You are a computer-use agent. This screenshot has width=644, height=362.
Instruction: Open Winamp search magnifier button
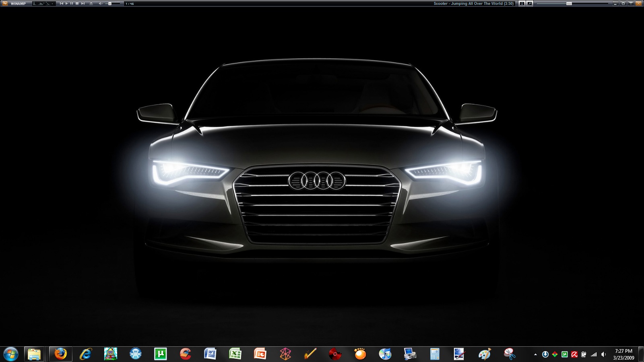[x=530, y=3]
